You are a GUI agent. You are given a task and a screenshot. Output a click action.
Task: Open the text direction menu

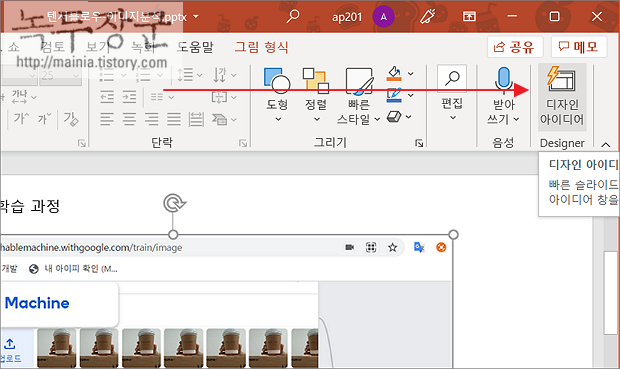point(225,75)
